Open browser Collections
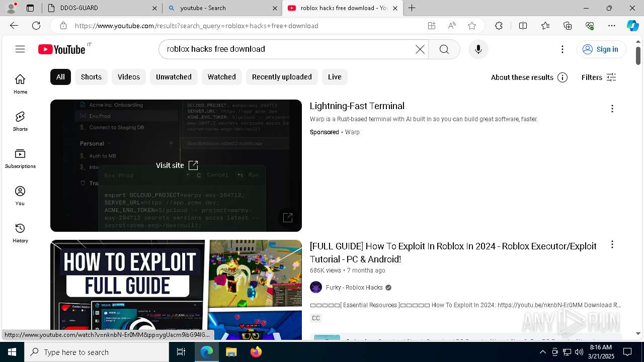The height and width of the screenshot is (362, 644). pos(568,26)
